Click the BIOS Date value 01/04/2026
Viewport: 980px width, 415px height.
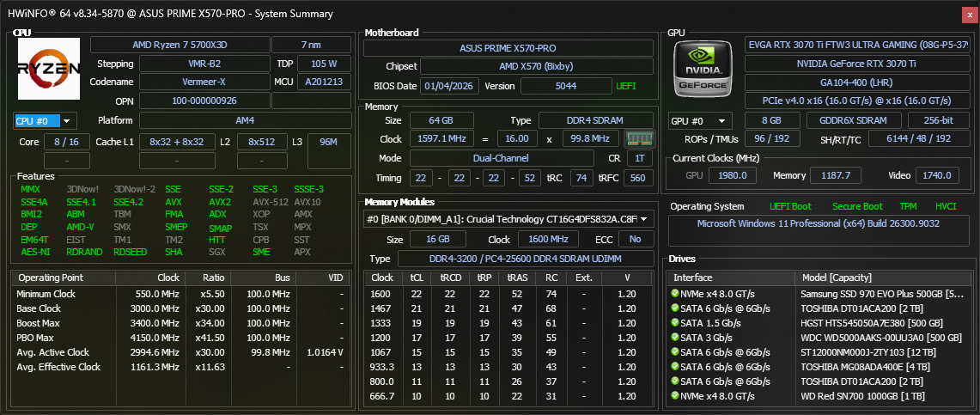point(449,86)
